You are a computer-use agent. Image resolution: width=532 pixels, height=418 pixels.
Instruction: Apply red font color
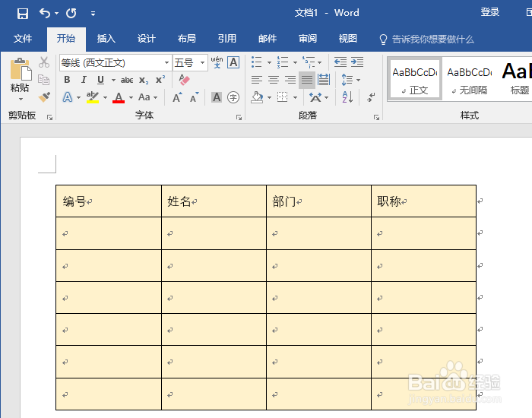(x=119, y=98)
